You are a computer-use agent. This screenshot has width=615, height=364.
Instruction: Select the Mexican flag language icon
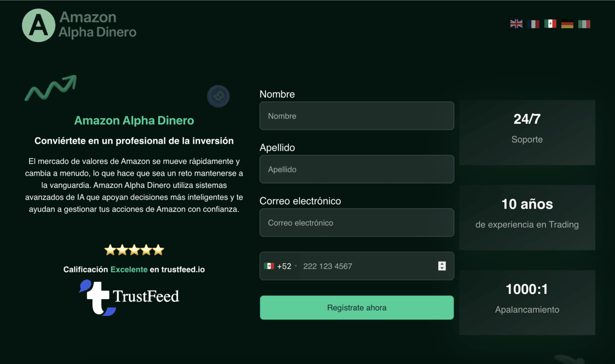[550, 24]
